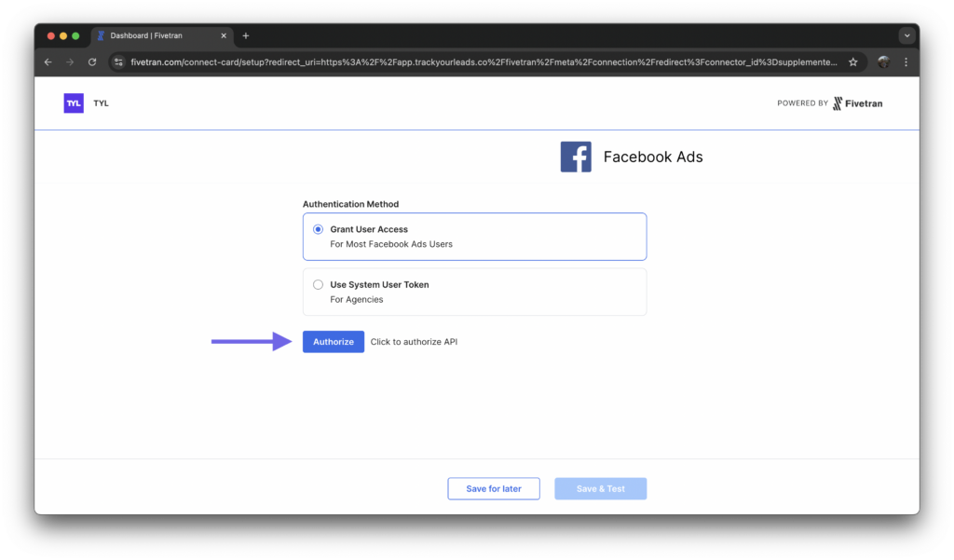Image resolution: width=954 pixels, height=560 pixels.
Task: Maximize window with green button
Action: click(x=75, y=36)
